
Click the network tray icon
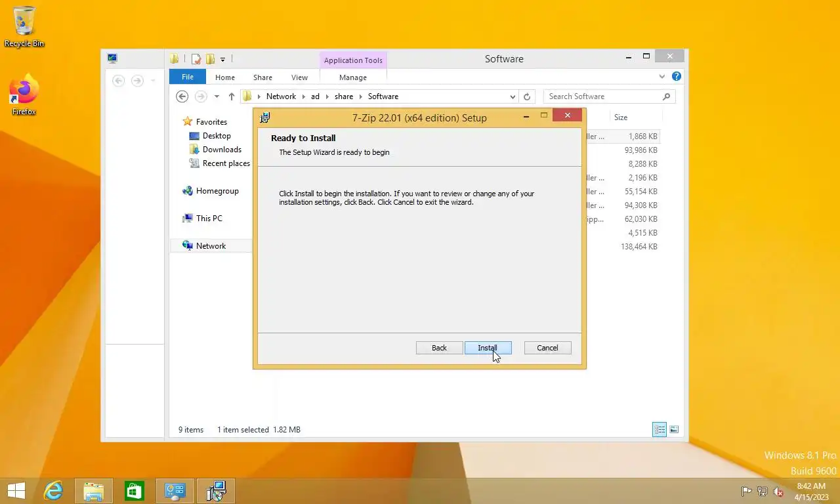763,492
